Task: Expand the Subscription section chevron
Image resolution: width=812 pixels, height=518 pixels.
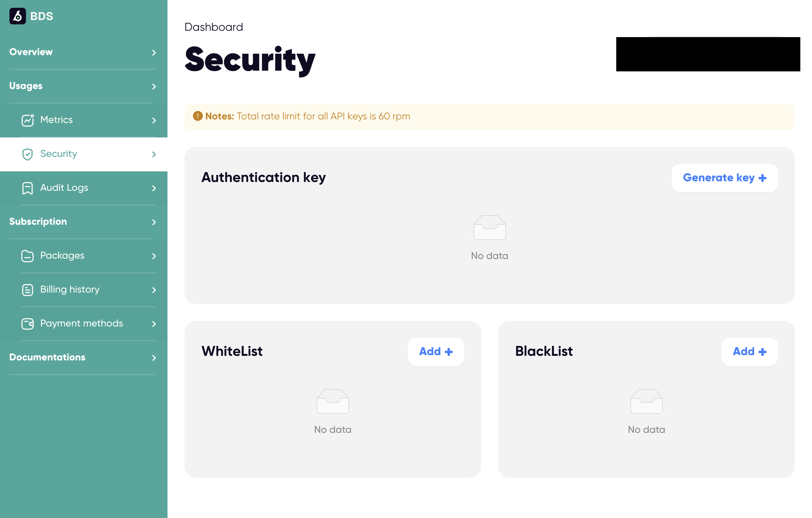Action: tap(154, 222)
